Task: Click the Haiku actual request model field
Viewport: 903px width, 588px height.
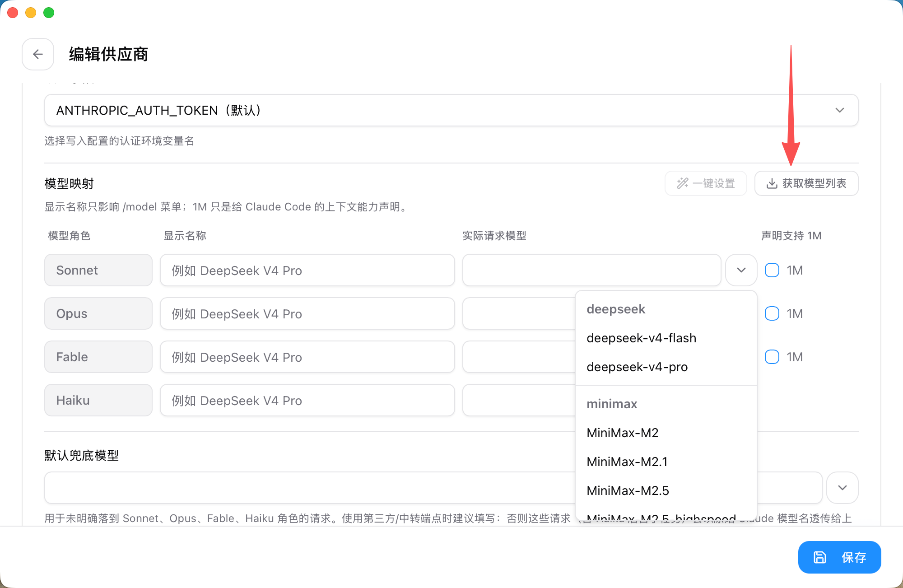Action: pos(519,400)
